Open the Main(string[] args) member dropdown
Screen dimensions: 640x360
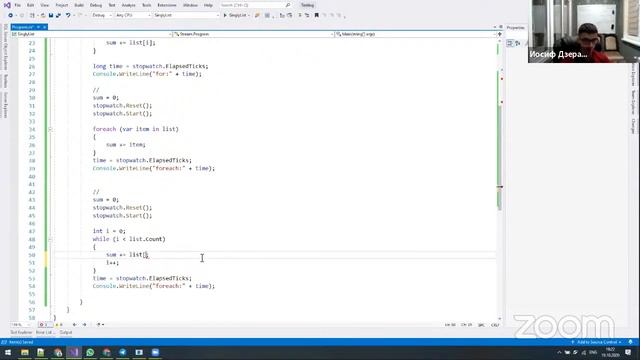415,34
